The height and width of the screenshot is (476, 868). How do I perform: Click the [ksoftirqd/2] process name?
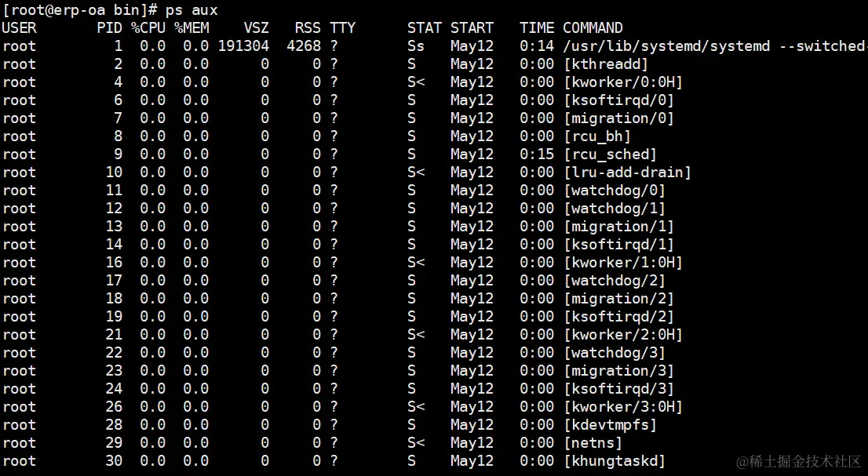point(618,317)
